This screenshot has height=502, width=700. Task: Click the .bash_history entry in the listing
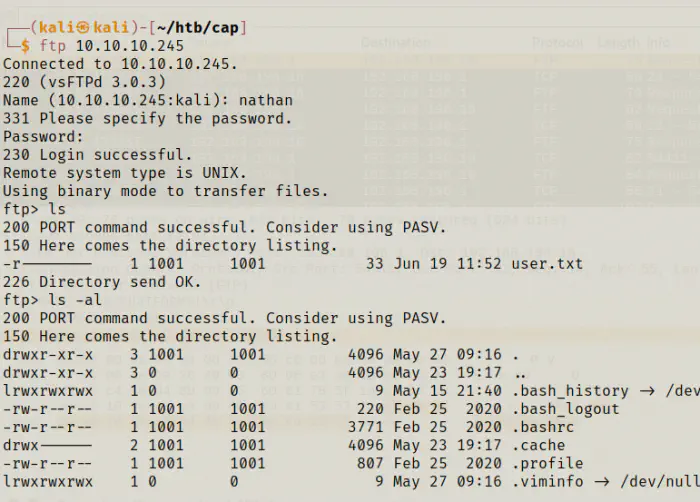tap(571, 391)
